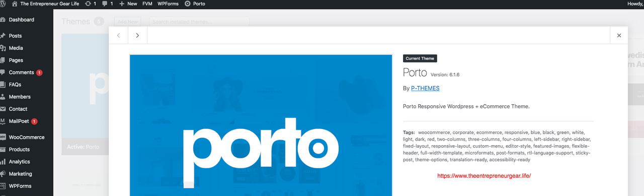Show the previous theme with left arrow

point(119,35)
